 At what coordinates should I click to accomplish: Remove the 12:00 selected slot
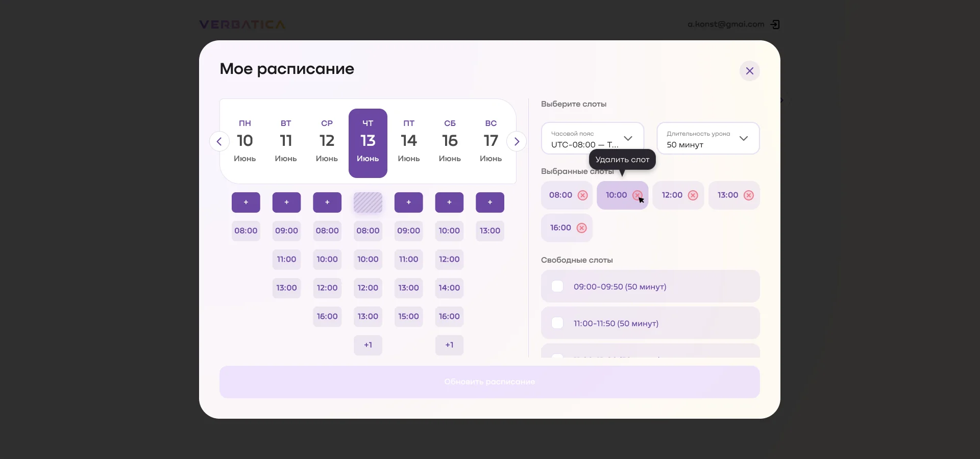(x=693, y=195)
